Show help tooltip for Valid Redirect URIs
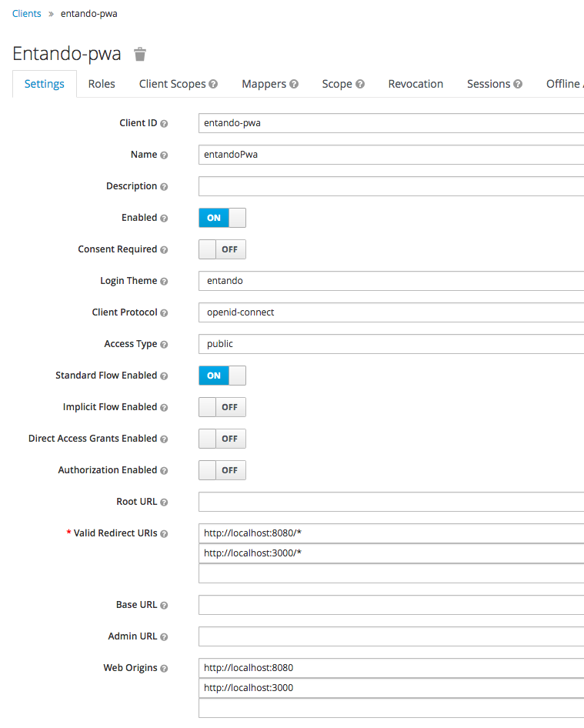Image resolution: width=584 pixels, height=728 pixels. pyautogui.click(x=164, y=534)
